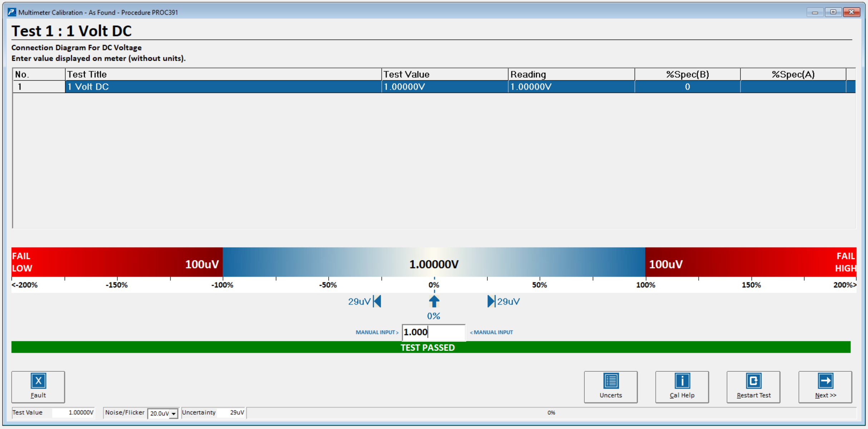Open Cal Help info icon
The height and width of the screenshot is (429, 868).
(x=682, y=381)
